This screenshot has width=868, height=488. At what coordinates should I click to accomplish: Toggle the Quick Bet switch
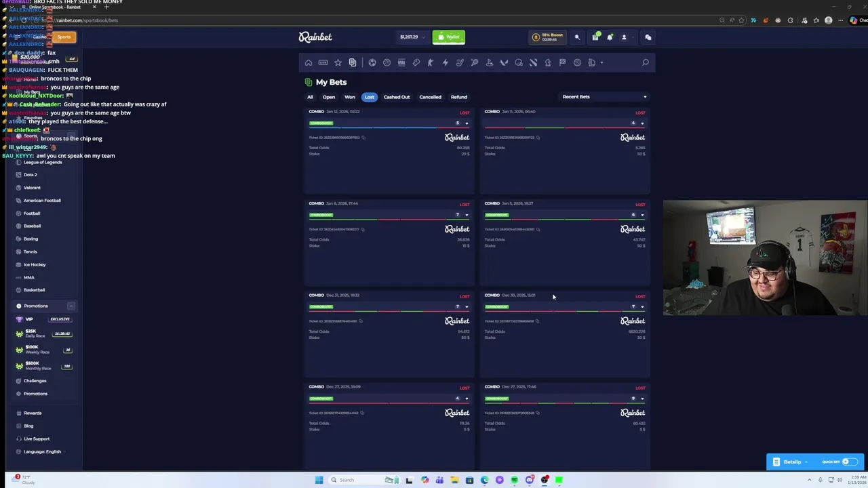(849, 462)
